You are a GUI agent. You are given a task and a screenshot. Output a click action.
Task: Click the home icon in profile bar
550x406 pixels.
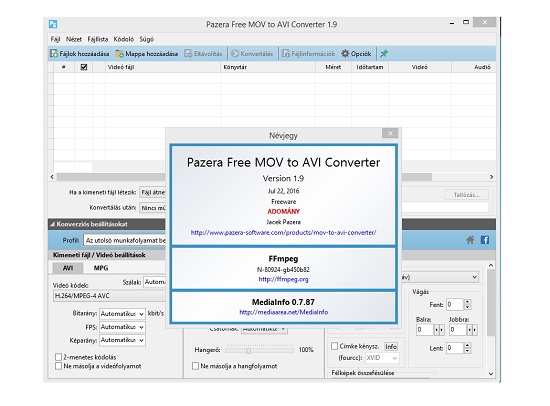click(470, 240)
